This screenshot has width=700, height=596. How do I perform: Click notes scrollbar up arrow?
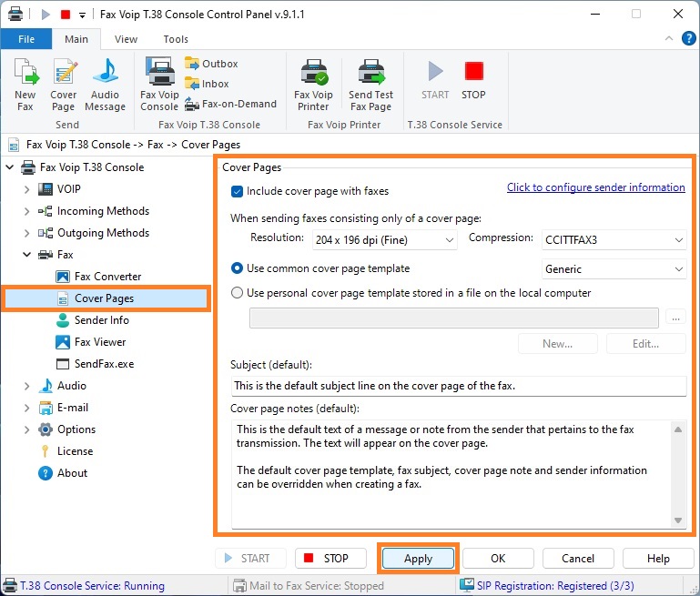click(x=678, y=429)
